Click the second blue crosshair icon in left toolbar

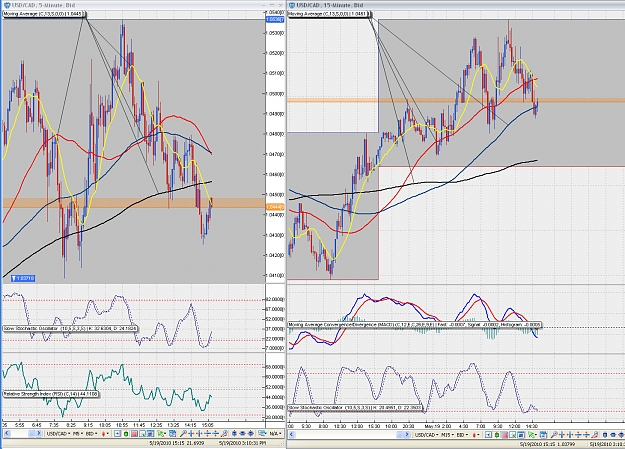tap(199, 433)
